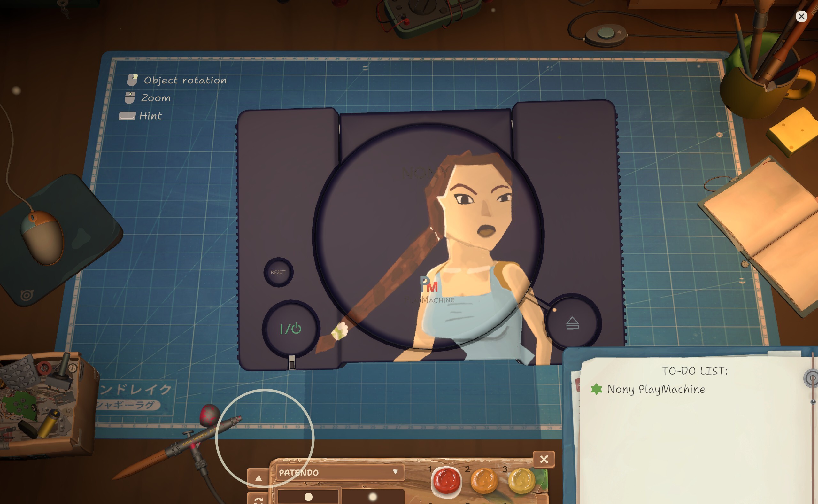Exit the workbench with the top-right X
Viewport: 818px width, 504px height.
click(x=801, y=16)
